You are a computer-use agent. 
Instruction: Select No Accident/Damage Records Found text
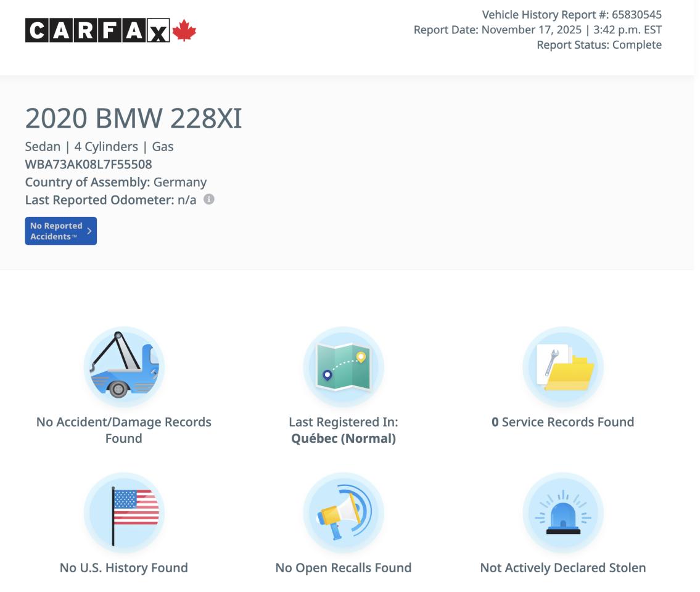pos(123,430)
